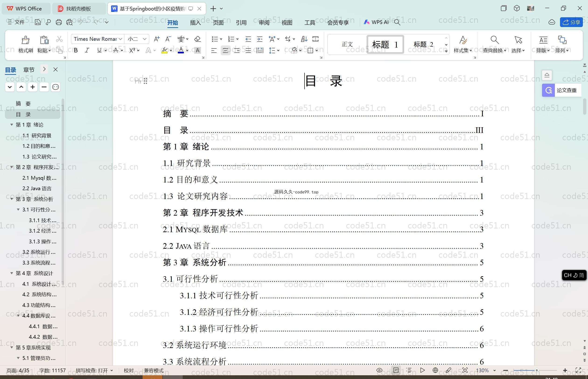This screenshot has height=379, width=588.
Task: Apply the 正文 style
Action: pos(347,44)
